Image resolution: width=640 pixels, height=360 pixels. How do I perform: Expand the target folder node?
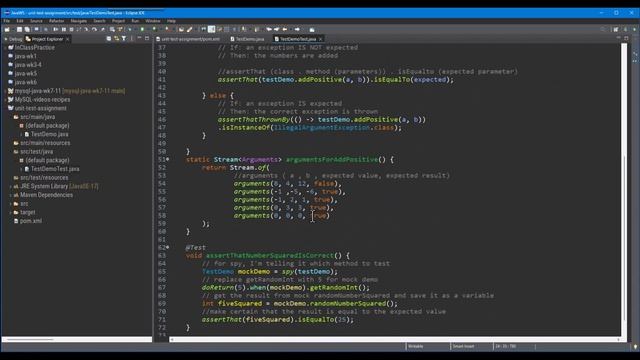(x=11, y=212)
